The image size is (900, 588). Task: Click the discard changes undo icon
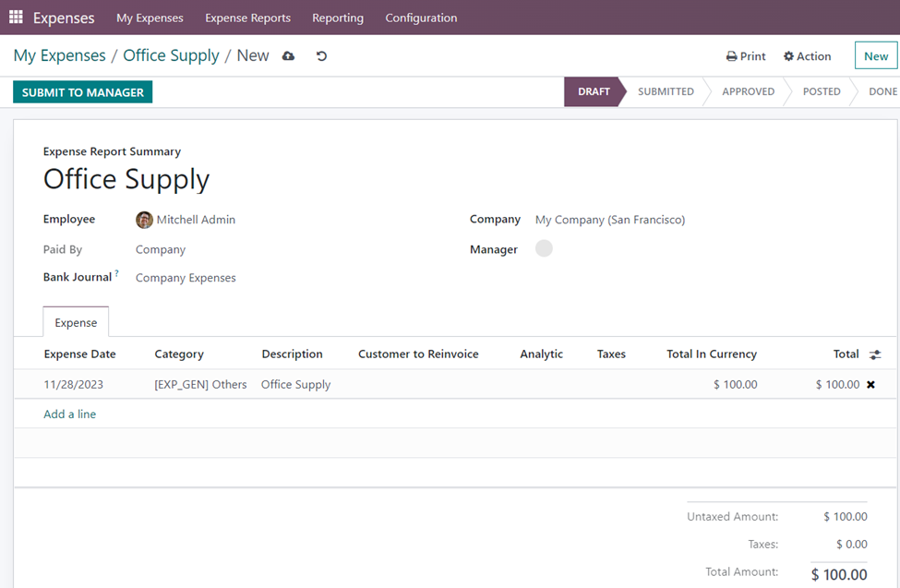321,56
